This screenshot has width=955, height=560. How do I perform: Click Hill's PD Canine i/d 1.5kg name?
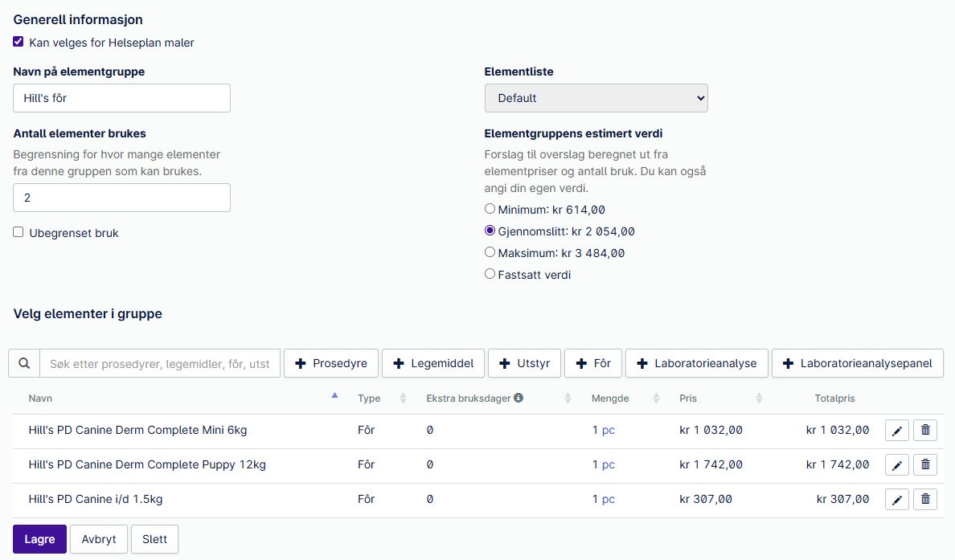[x=96, y=500]
